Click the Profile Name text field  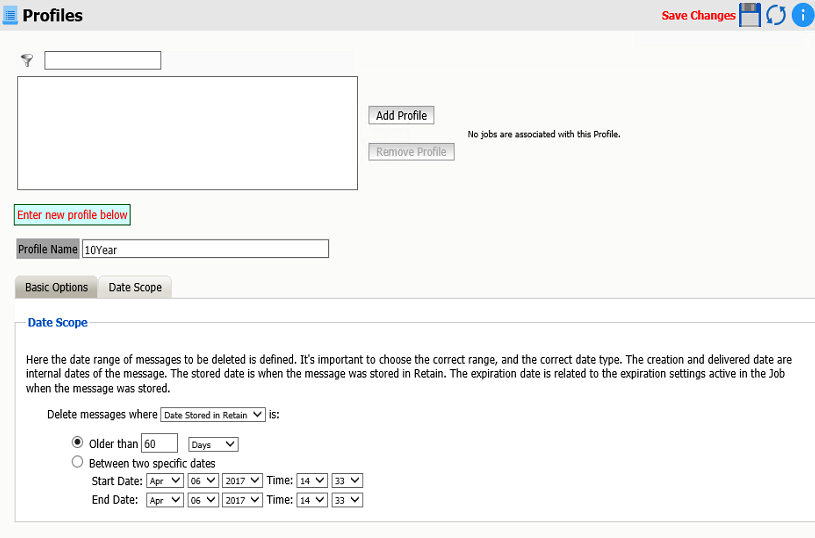click(x=205, y=249)
